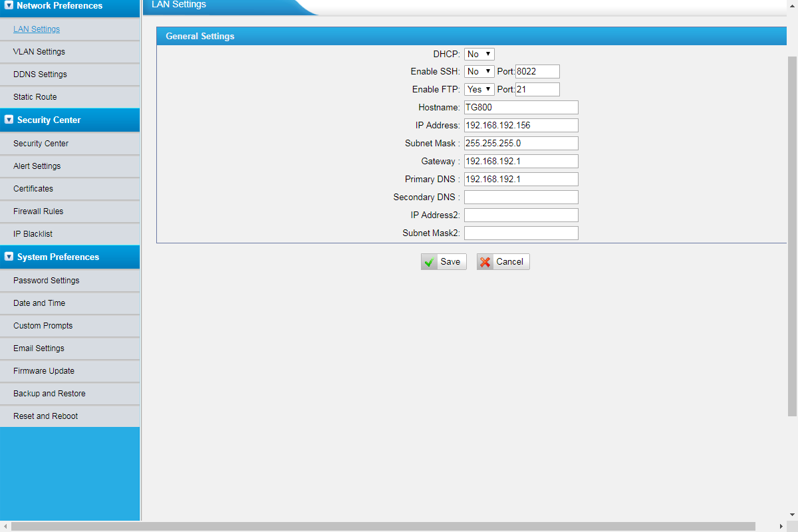Click the red X Cancel icon
This screenshot has height=532, width=798.
tap(485, 262)
